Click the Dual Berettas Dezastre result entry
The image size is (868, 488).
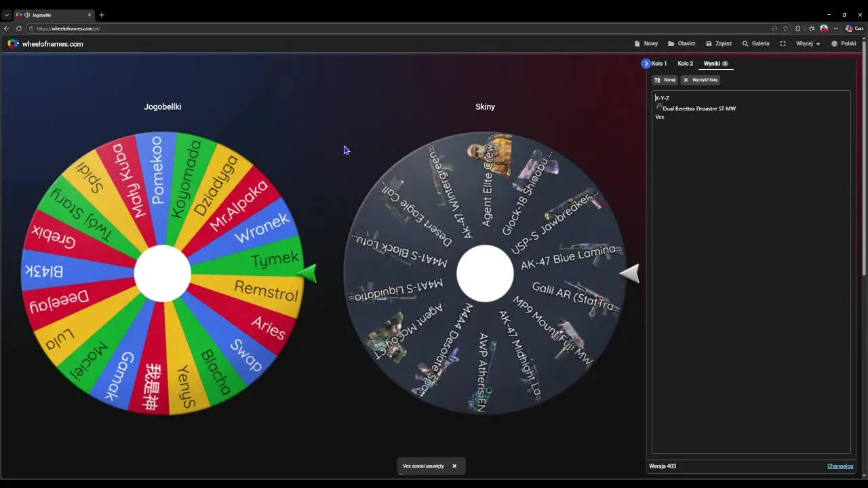(698, 108)
